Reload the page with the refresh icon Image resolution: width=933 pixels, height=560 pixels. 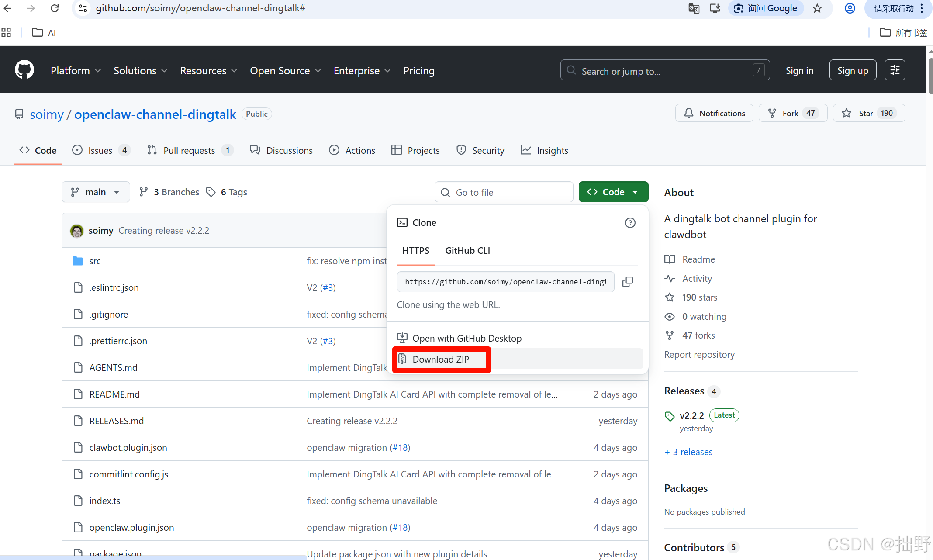tap(55, 8)
